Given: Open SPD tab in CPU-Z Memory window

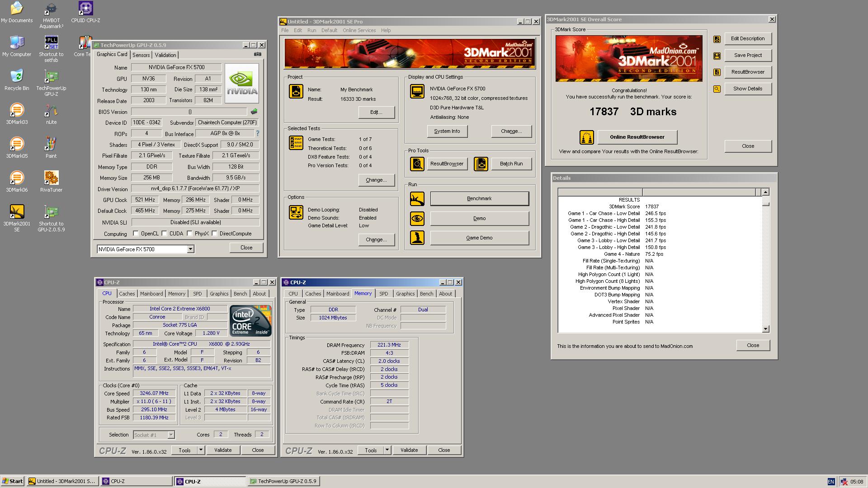Looking at the screenshot, I should 384,294.
